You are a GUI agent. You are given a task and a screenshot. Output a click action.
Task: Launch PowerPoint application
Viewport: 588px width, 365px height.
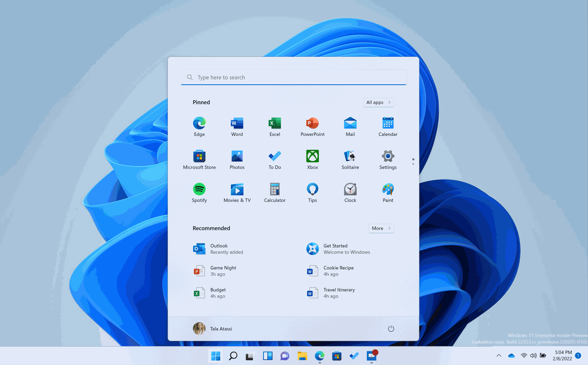[x=312, y=125]
